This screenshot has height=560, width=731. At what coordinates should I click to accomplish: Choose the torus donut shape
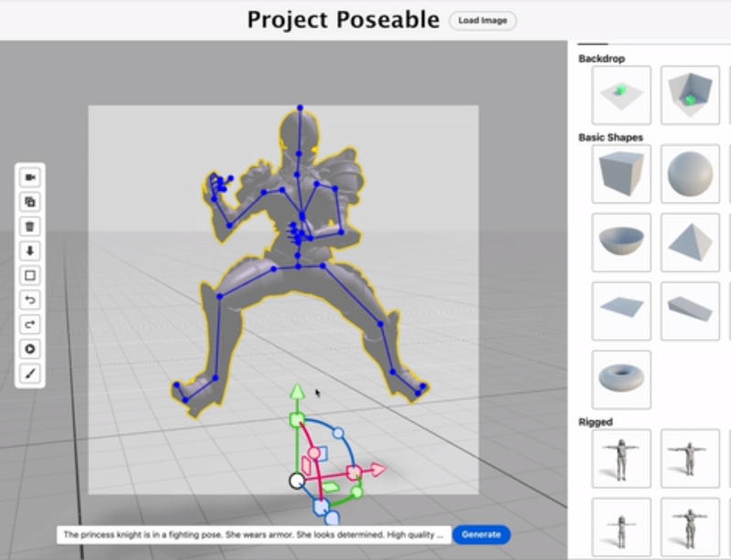tap(621, 379)
